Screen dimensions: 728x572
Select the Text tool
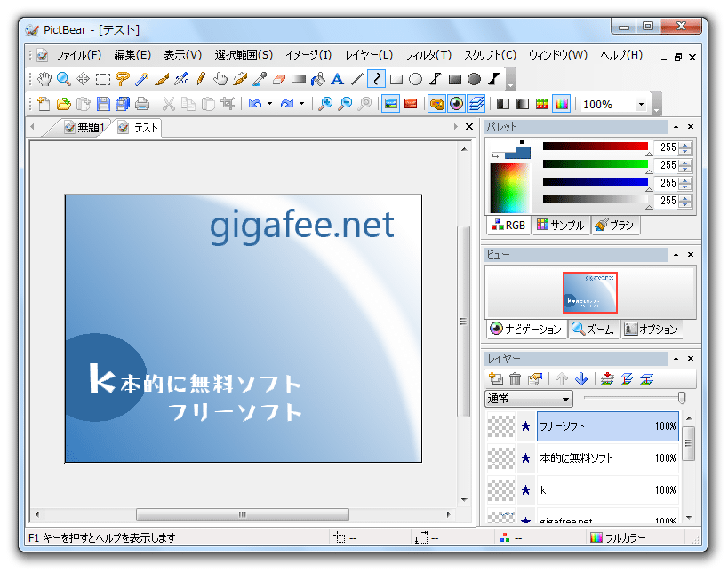pos(338,79)
